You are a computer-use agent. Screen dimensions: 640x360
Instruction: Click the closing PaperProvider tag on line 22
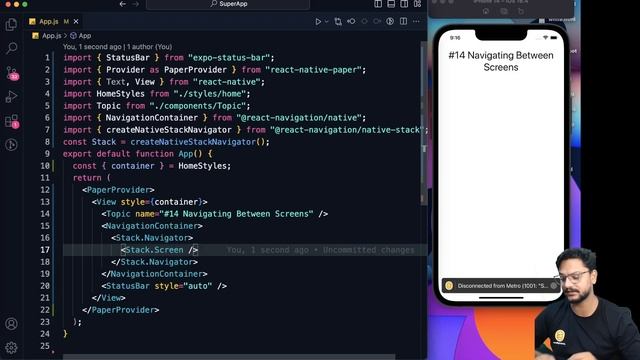tap(120, 310)
